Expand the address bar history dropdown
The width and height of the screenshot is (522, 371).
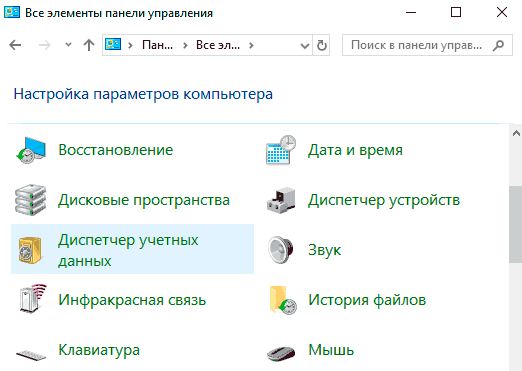click(x=305, y=45)
